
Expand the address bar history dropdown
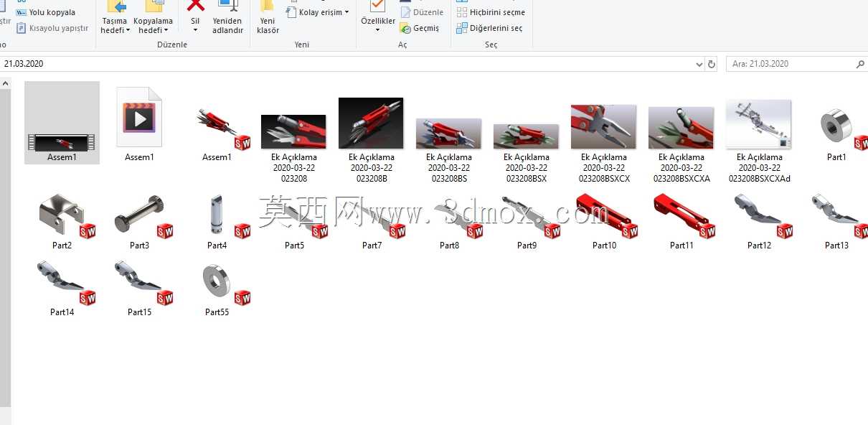[x=699, y=64]
